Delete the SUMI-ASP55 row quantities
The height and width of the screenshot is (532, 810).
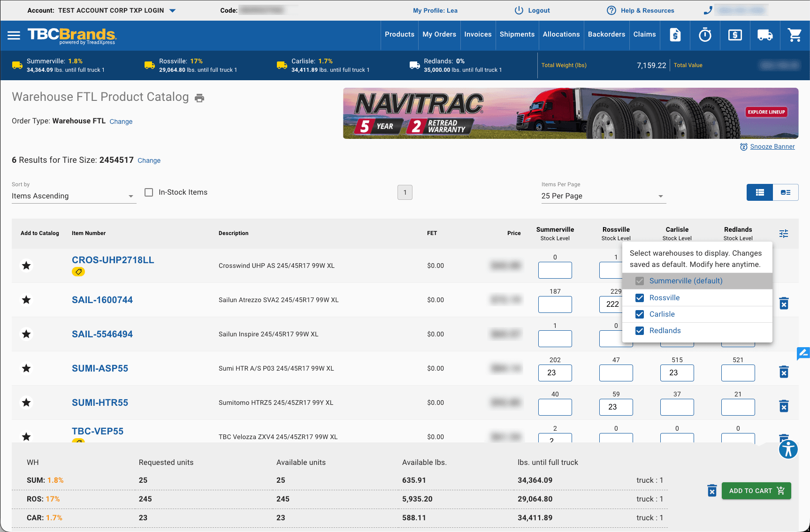click(x=784, y=372)
